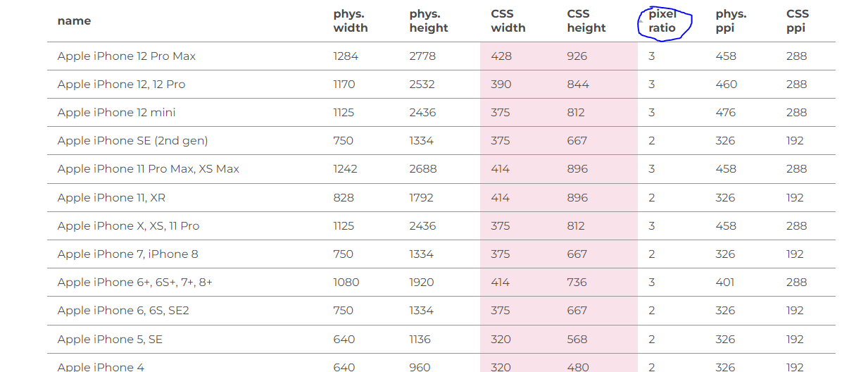Click the 'phys. height' column header

pyautogui.click(x=428, y=21)
